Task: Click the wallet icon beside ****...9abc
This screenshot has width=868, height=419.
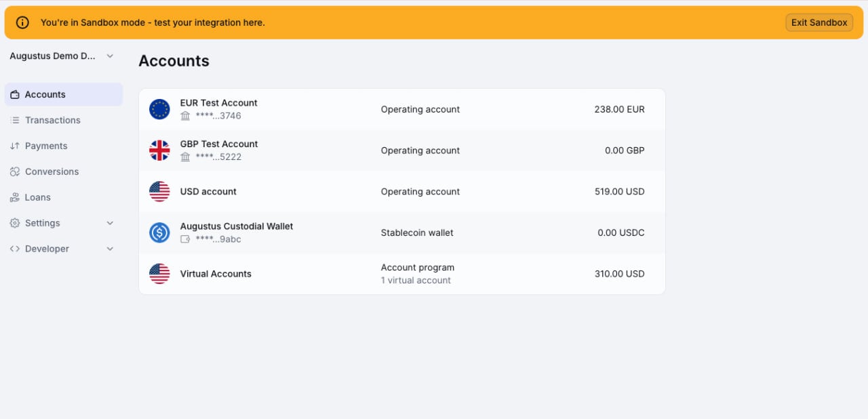Action: 185,239
